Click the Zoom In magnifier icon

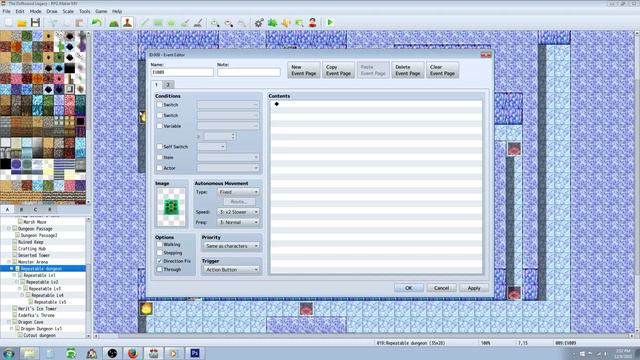tap(215, 23)
